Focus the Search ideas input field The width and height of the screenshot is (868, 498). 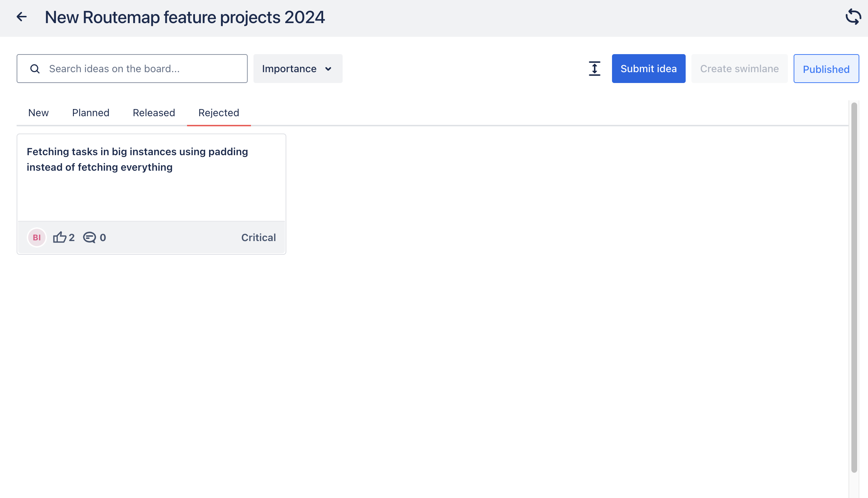pyautogui.click(x=144, y=69)
